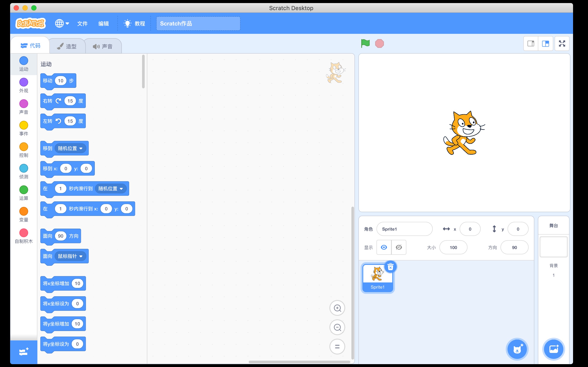Switch to the 造型 tab
This screenshot has width=588, height=367.
point(67,46)
